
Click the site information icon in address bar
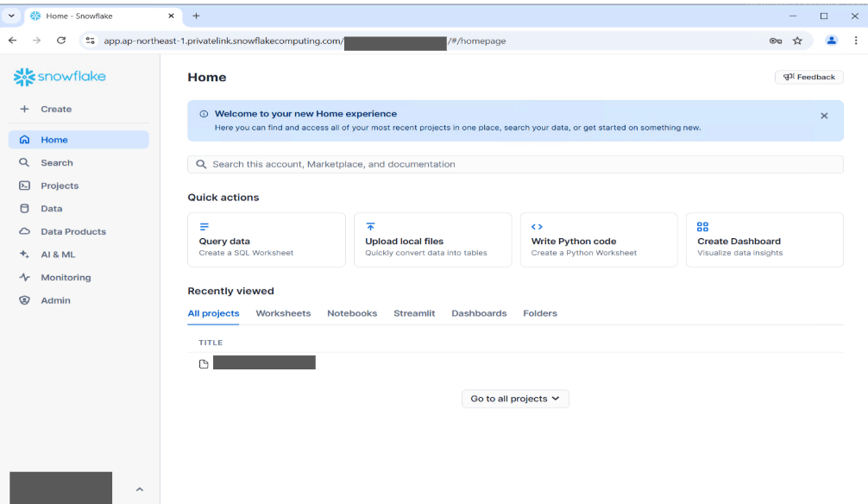(91, 41)
